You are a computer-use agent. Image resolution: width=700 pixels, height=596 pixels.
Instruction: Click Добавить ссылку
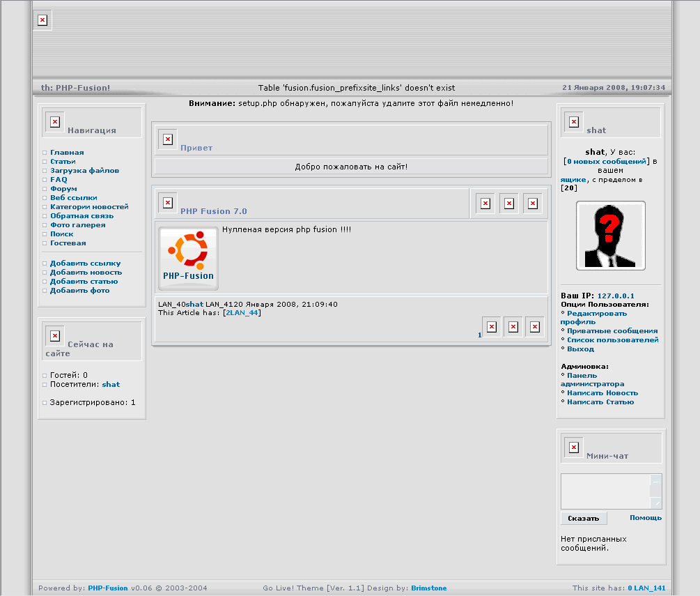85,263
